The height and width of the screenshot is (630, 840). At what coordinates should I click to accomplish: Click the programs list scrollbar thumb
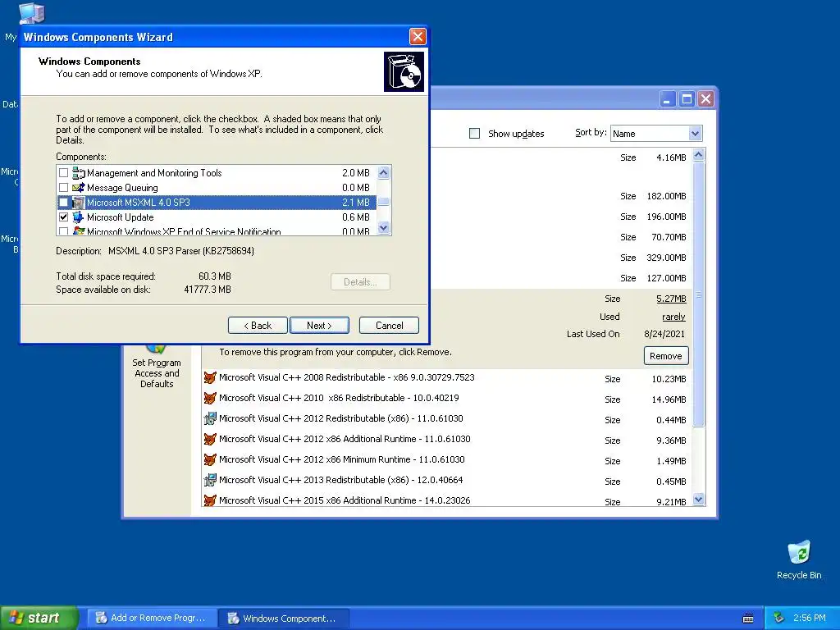point(698,294)
